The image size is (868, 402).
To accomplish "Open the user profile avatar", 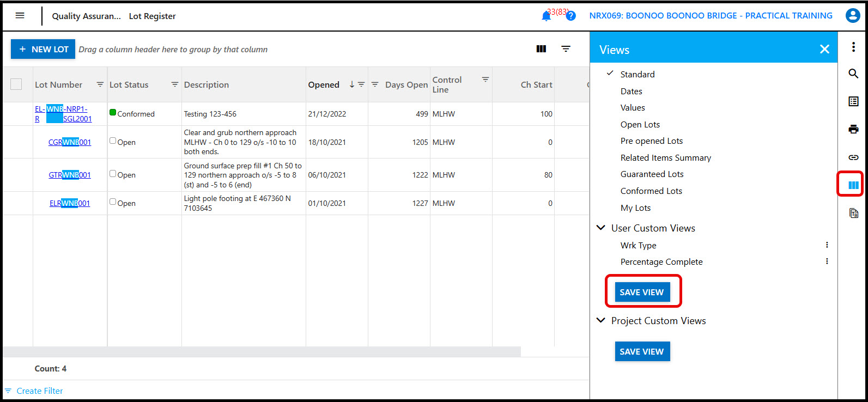I will pos(852,16).
